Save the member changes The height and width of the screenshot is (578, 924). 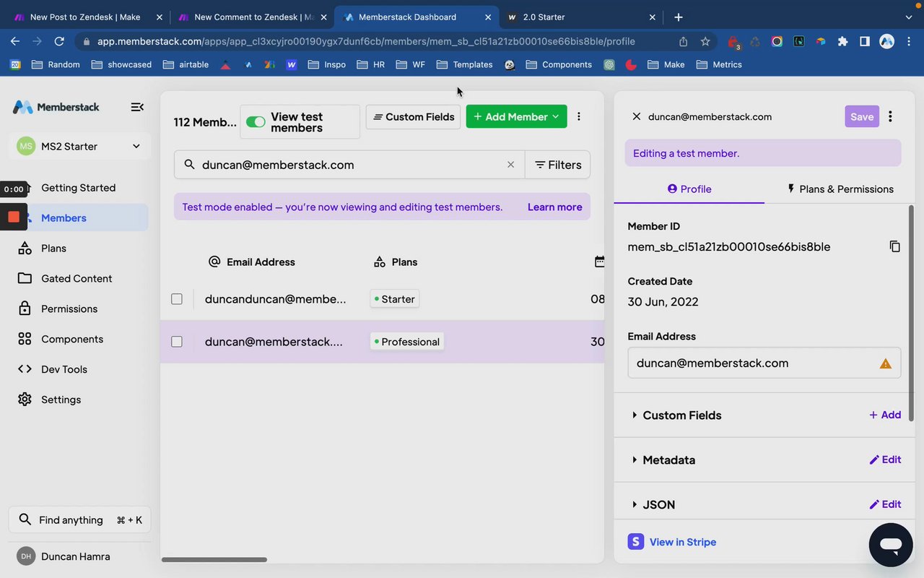pos(862,116)
